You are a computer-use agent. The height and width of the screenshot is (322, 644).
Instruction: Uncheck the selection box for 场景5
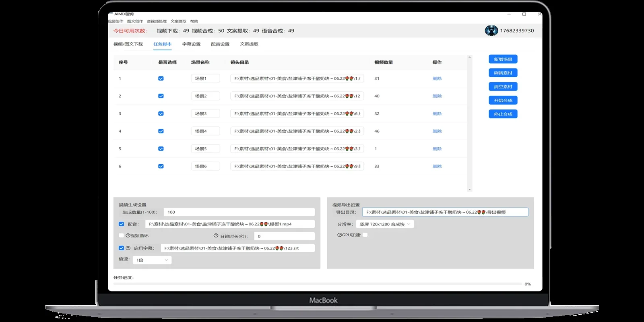161,149
